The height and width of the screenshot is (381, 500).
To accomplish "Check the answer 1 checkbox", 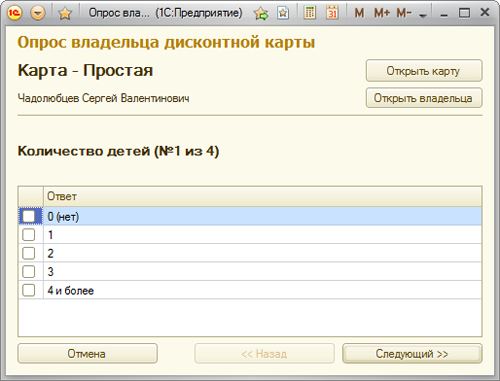I will (29, 235).
